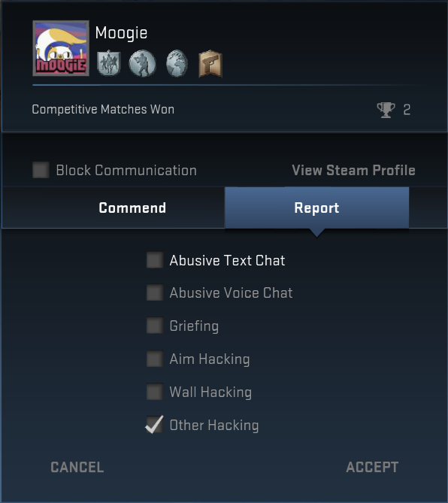Click the globe coin medal icon

click(x=177, y=63)
